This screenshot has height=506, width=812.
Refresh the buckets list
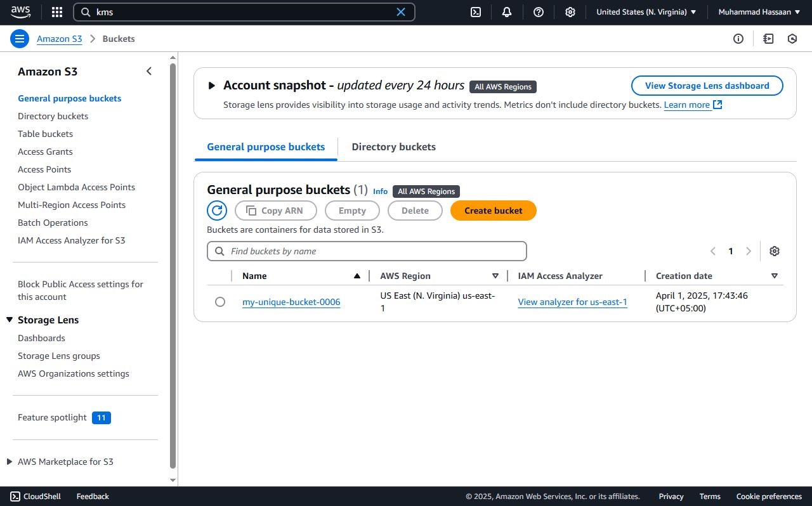[x=217, y=211]
